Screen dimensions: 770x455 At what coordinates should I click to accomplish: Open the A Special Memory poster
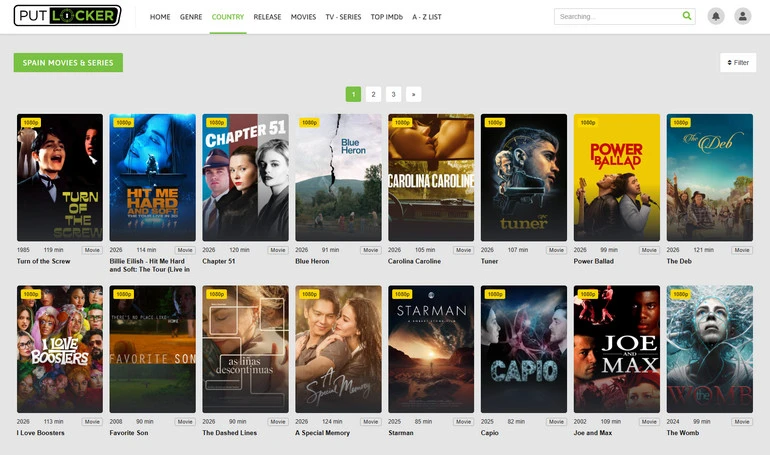(338, 349)
